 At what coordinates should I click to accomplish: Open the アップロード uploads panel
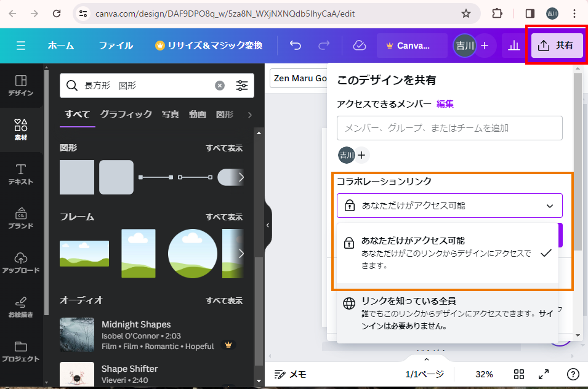pyautogui.click(x=21, y=262)
